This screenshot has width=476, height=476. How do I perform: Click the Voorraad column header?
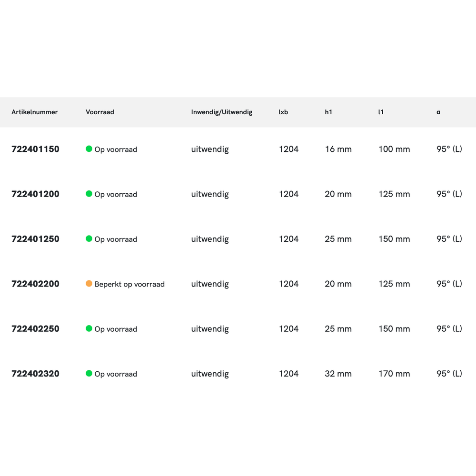[100, 112]
